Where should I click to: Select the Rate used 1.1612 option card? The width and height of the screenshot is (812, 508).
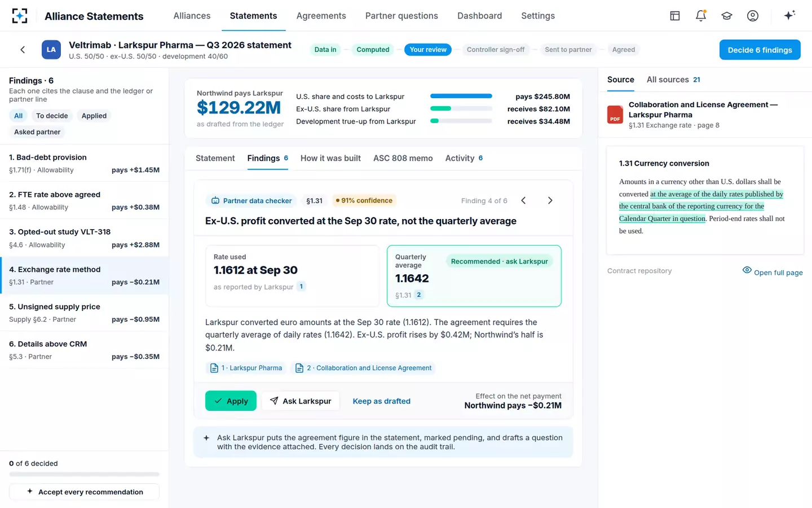pyautogui.click(x=292, y=276)
